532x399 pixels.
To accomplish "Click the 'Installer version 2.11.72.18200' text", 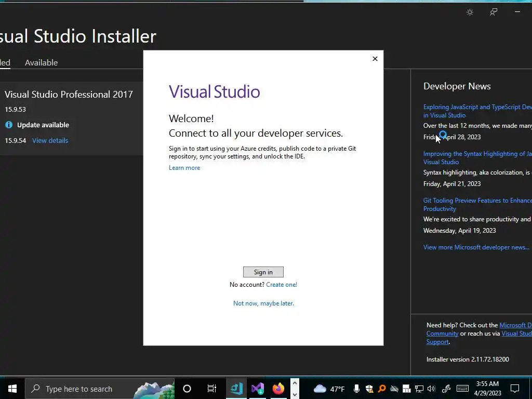I will [x=468, y=360].
